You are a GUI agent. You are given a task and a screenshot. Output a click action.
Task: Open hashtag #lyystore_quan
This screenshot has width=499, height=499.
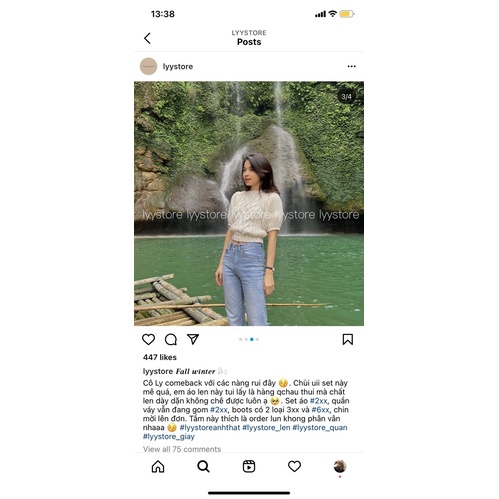[x=320, y=427]
